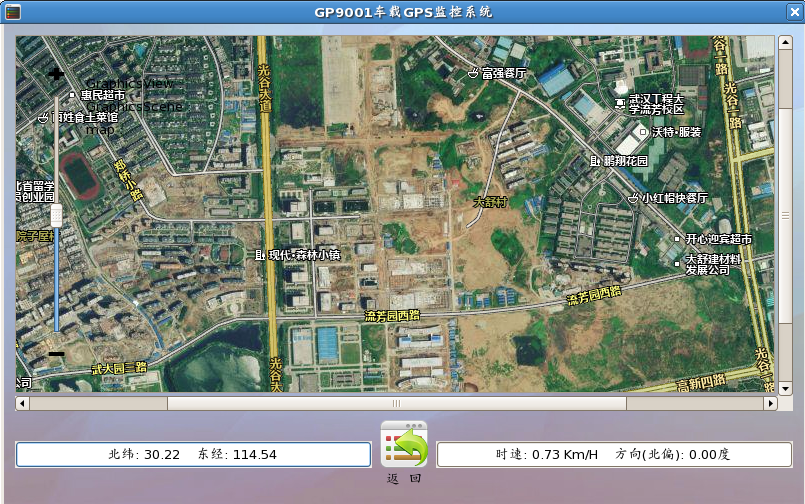Screen dimensions: 805x504
Task: Click the 富强餐厅 restaurant marker
Action: click(x=473, y=73)
